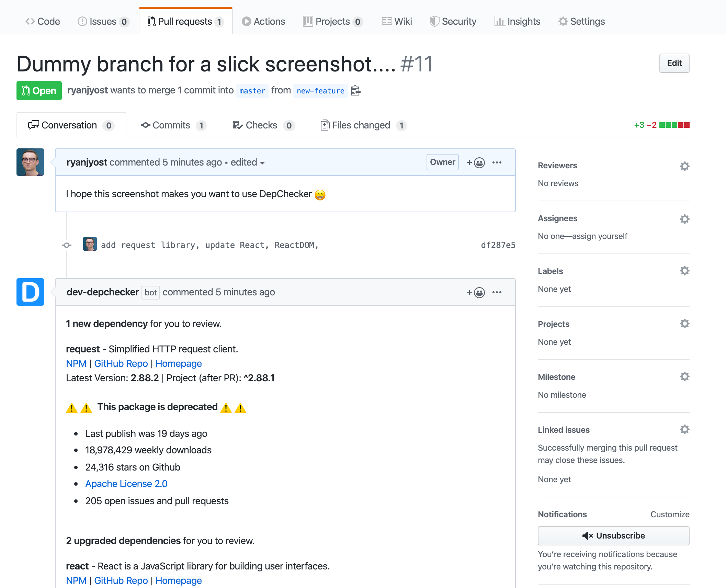Click the small avatar beside the commit message
This screenshot has width=726, height=588.
pyautogui.click(x=90, y=244)
